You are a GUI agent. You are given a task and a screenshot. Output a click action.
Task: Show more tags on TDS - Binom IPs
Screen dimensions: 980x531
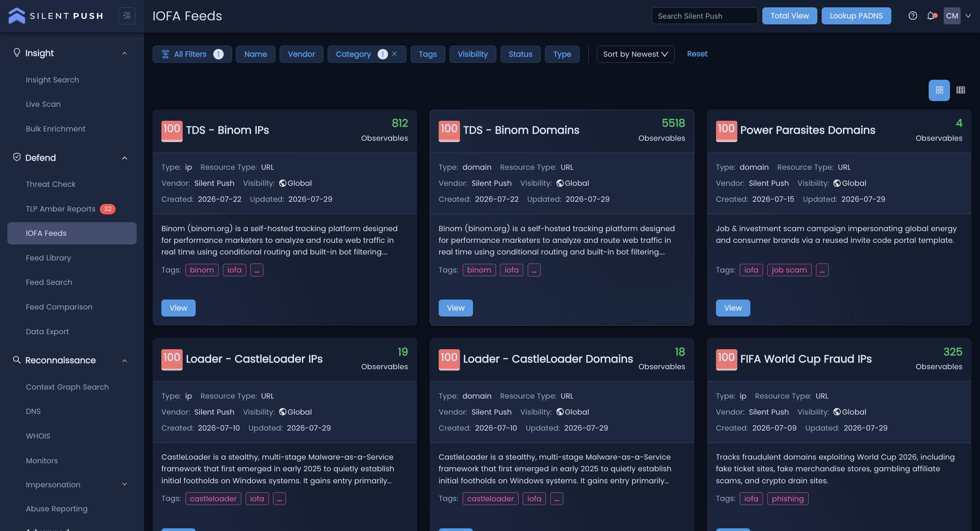pyautogui.click(x=256, y=270)
